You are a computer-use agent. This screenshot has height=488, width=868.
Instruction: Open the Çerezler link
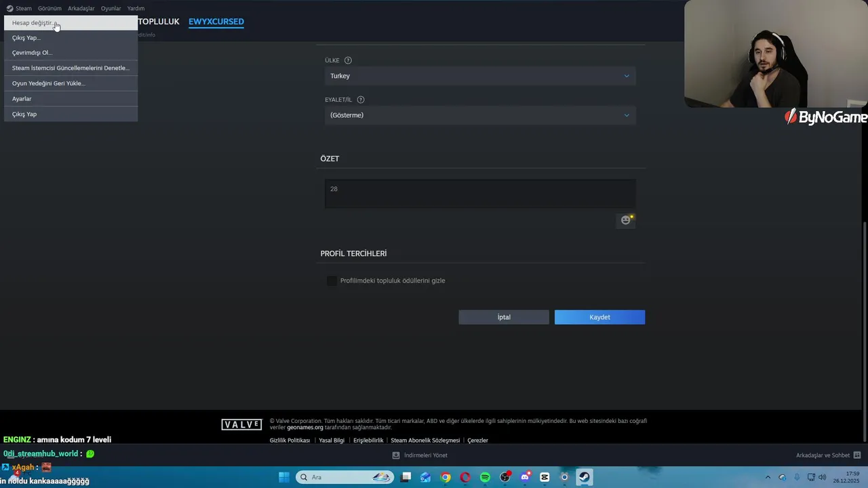477,441
